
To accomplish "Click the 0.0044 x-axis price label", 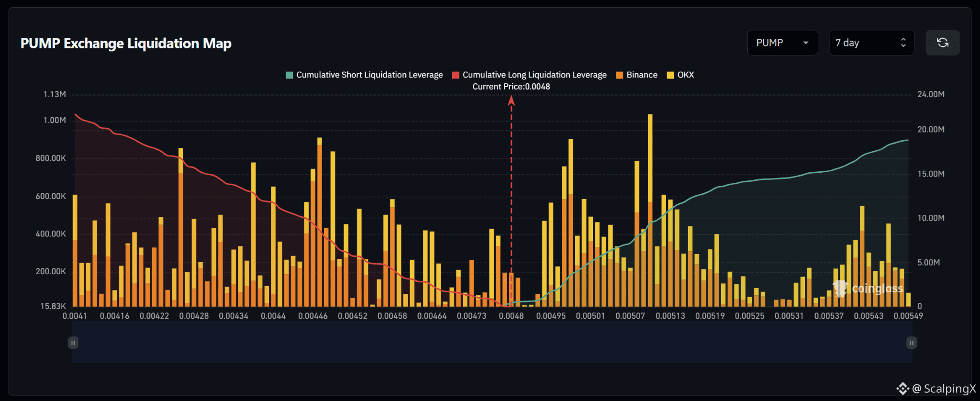I will pyautogui.click(x=273, y=316).
